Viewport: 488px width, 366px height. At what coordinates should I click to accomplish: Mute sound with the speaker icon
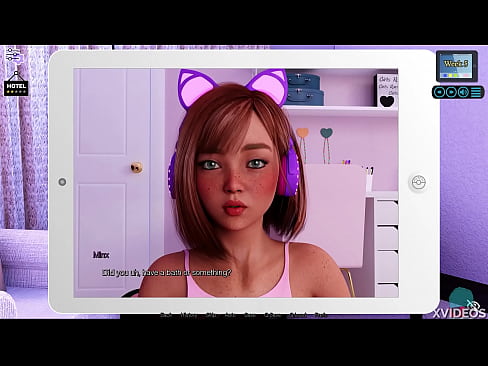tap(463, 92)
